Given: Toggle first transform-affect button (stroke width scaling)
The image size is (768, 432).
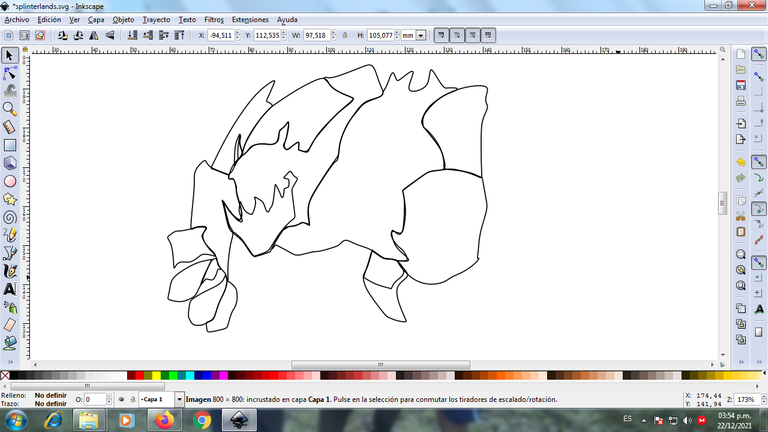Looking at the screenshot, I should [441, 35].
